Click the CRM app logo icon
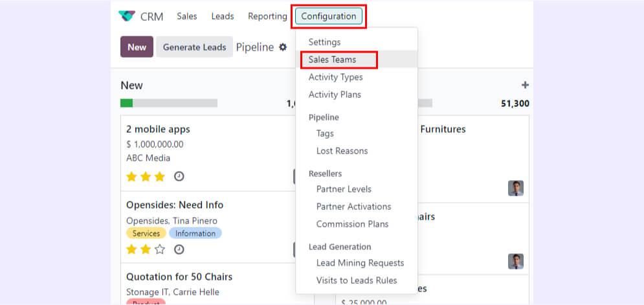Viewport: 644px width, 305px height. click(128, 16)
